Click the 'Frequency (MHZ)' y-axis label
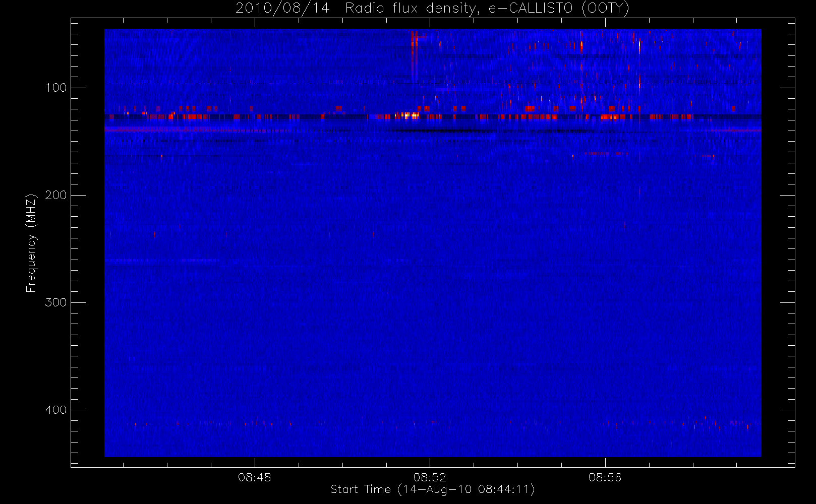The image size is (816, 504). pos(31,243)
